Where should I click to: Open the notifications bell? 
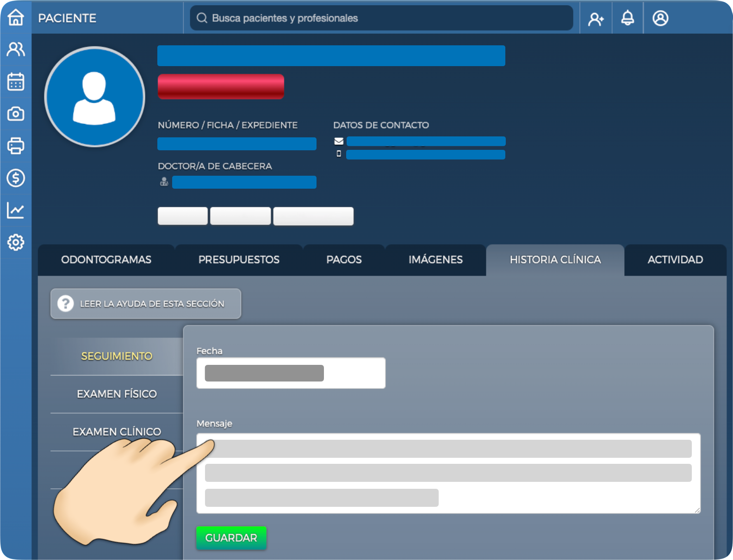(627, 18)
